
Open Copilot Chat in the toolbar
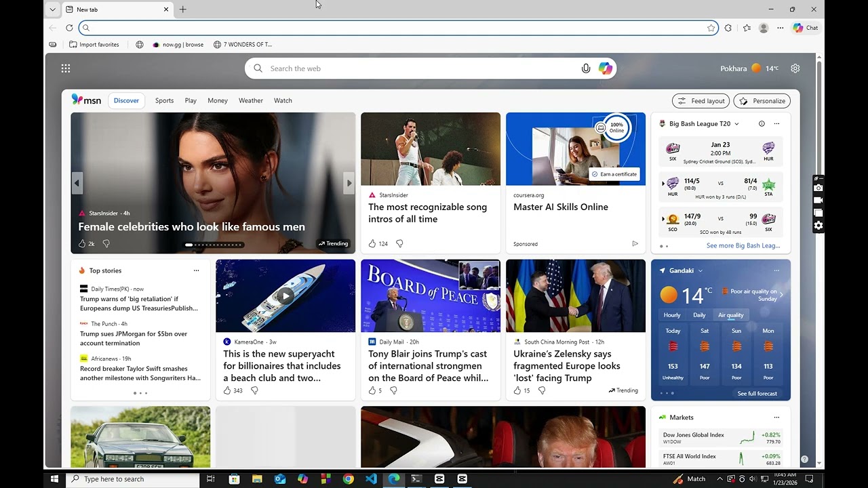pos(806,28)
